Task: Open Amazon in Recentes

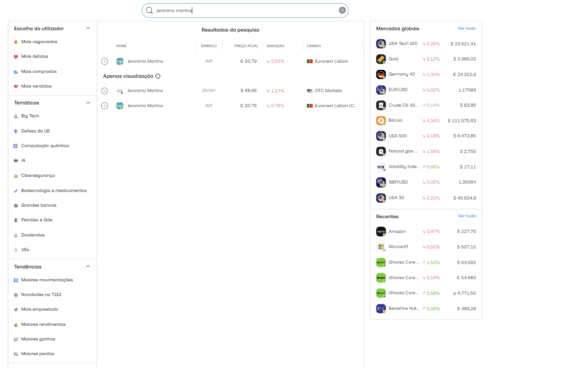Action: (426, 231)
